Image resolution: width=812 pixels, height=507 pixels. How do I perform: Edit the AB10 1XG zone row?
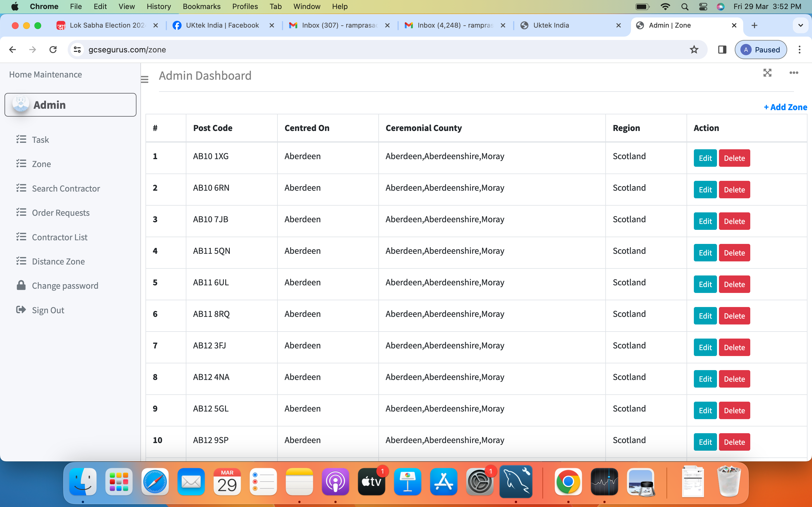pos(705,158)
